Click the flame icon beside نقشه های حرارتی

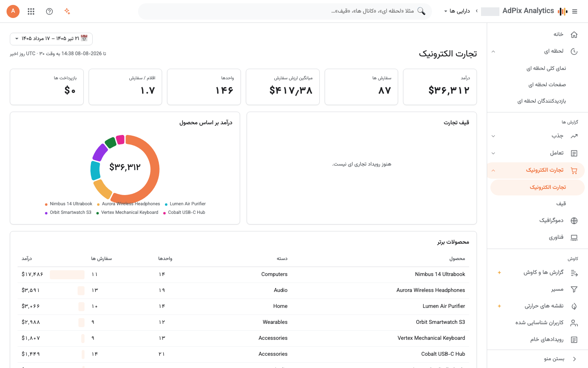[x=574, y=306]
